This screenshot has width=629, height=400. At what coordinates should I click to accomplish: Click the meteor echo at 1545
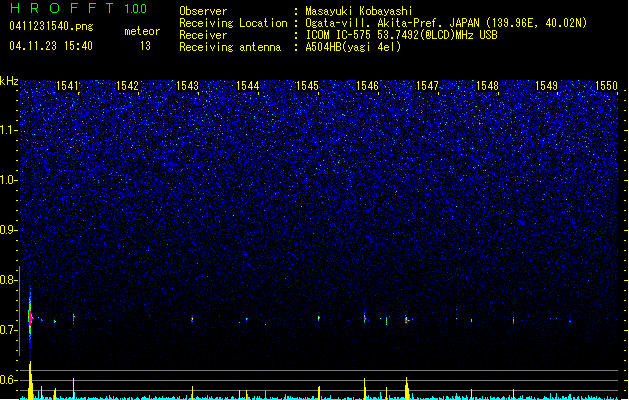click(x=319, y=318)
